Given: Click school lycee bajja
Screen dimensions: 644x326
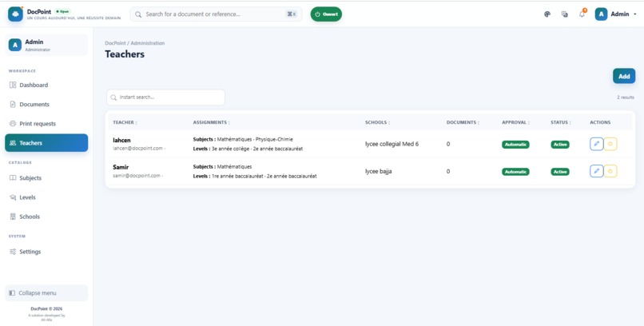Looking at the screenshot, I should 378,171.
